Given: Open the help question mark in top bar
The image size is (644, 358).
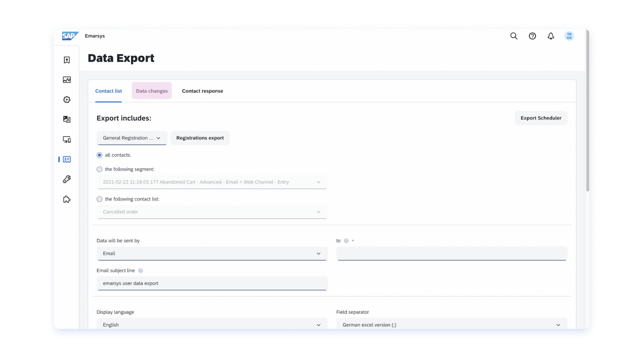Looking at the screenshot, I should (532, 36).
